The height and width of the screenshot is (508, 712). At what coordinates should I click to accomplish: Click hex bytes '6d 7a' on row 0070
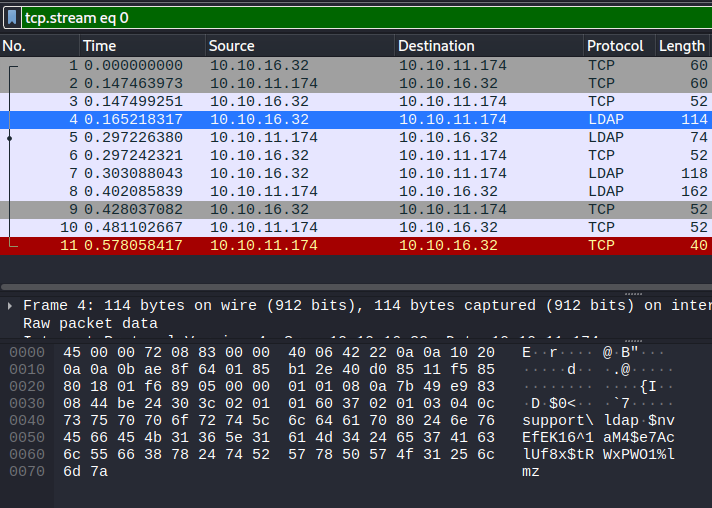click(x=86, y=472)
